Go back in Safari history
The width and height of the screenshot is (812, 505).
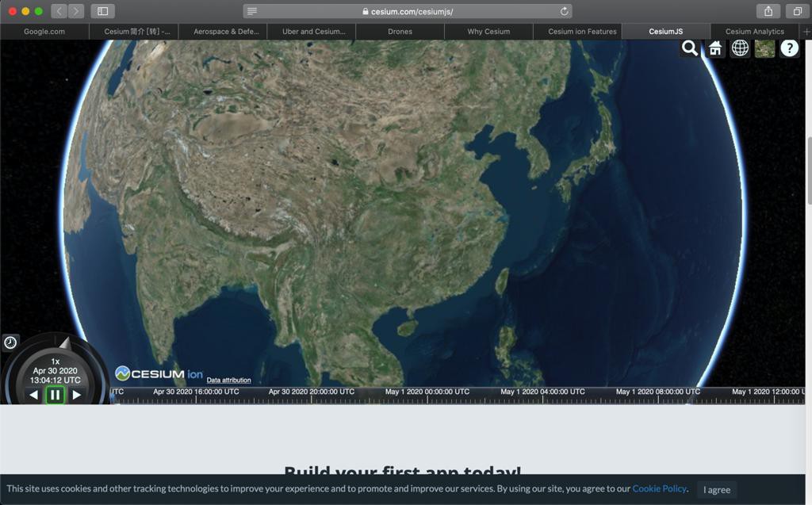click(59, 11)
